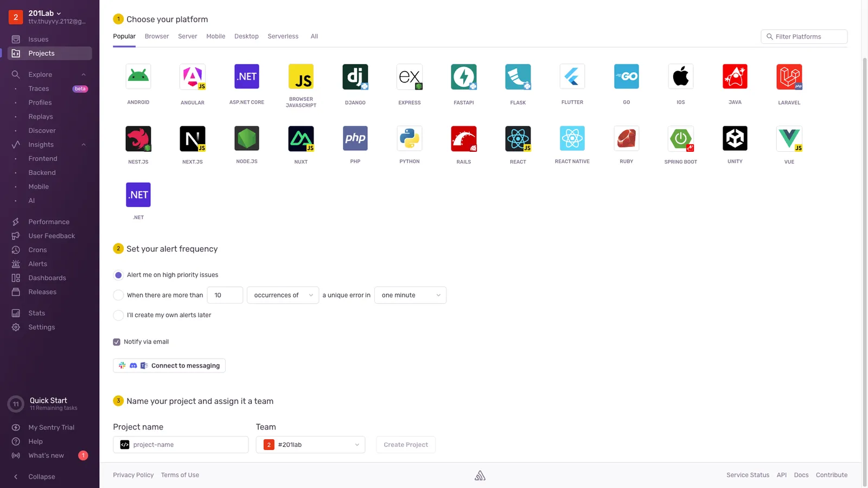
Task: Pick the ASP.NET Core platform icon
Action: point(247,76)
